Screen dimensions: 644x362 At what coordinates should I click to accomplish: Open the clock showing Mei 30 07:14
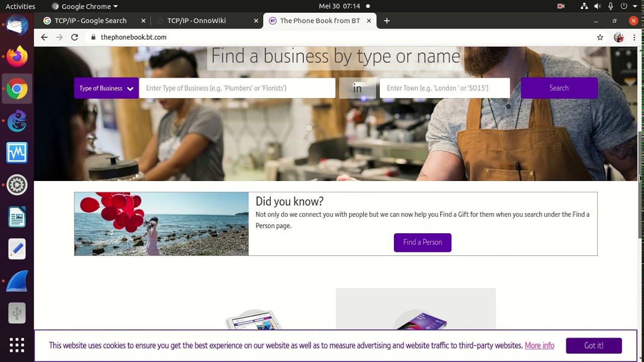pos(340,6)
